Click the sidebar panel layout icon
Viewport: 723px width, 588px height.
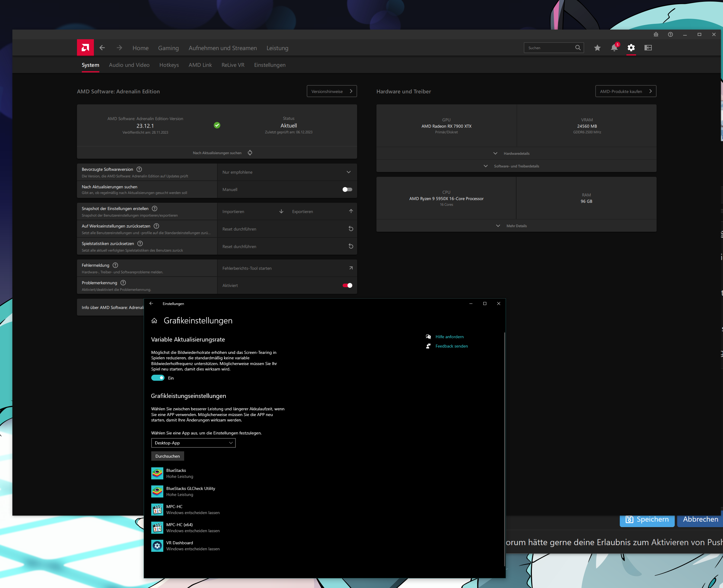[648, 48]
